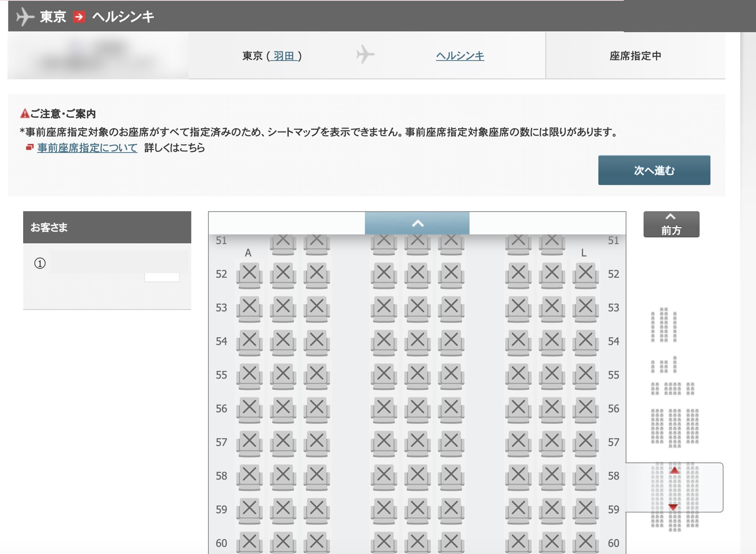Select seat 58A on the seat map
The height and width of the screenshot is (554, 756).
(x=249, y=477)
